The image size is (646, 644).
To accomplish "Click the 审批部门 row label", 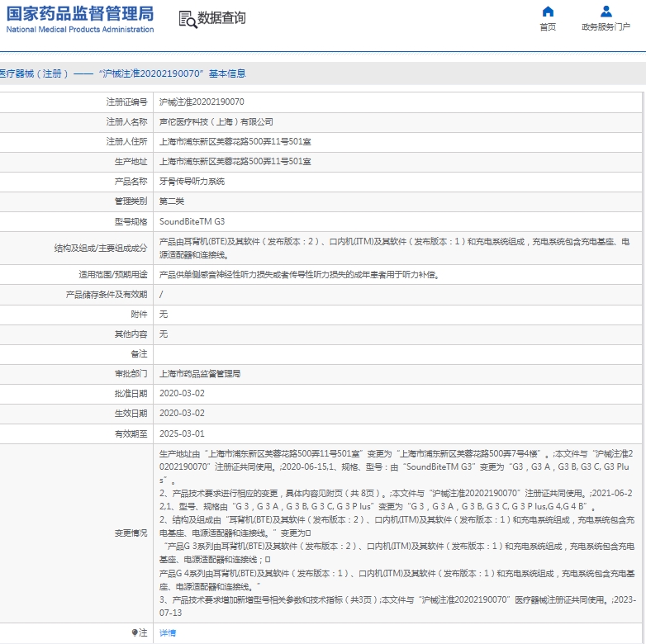I will point(131,374).
